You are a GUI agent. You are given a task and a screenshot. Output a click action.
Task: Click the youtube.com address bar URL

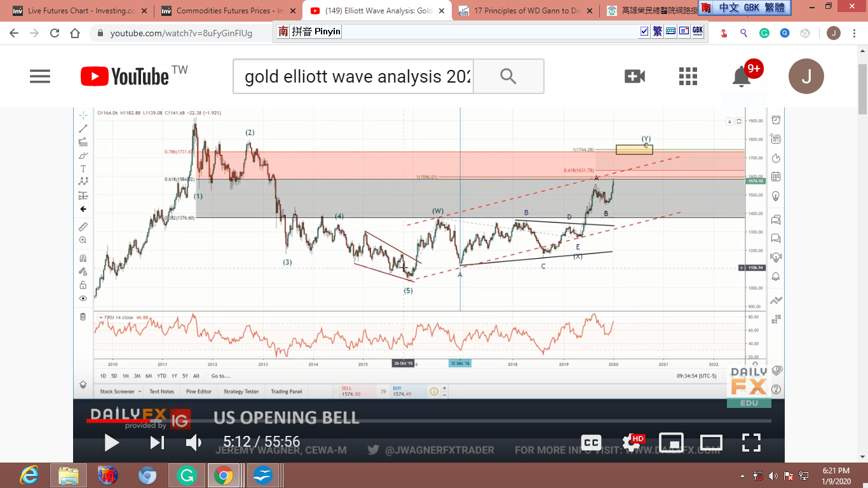181,33
